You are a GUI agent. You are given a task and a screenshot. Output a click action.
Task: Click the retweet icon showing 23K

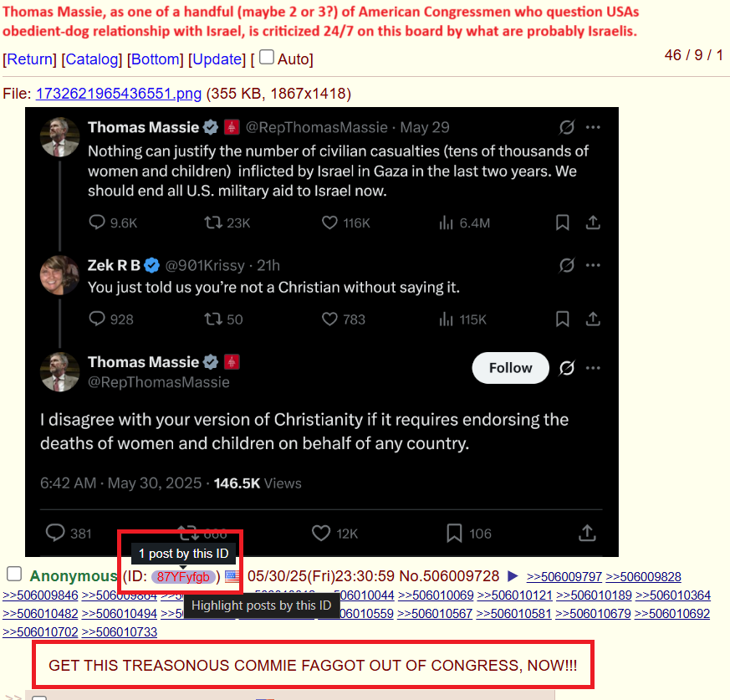pos(213,222)
